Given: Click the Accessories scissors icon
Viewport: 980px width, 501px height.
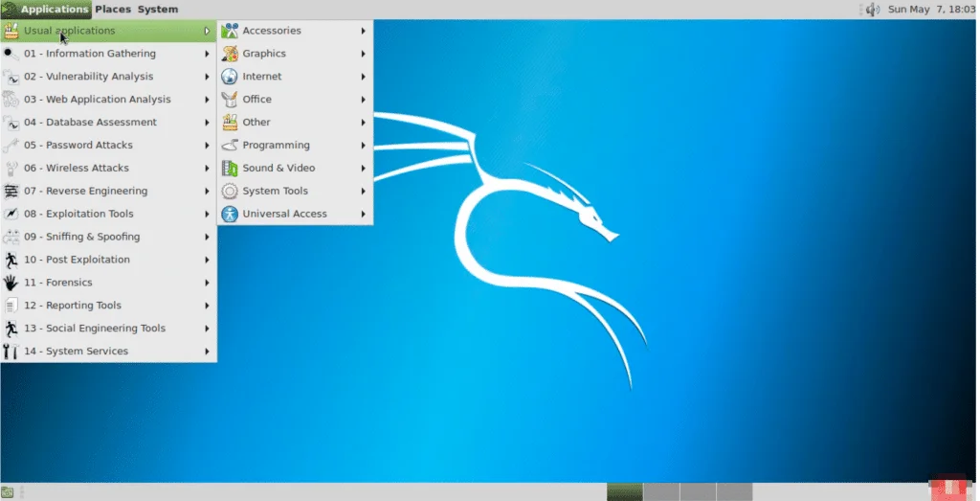Looking at the screenshot, I should [x=230, y=31].
